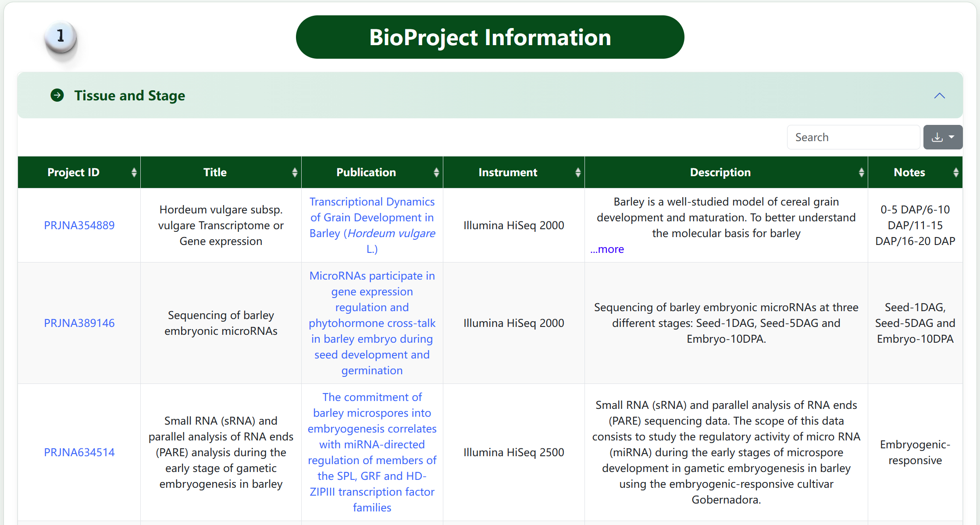This screenshot has width=980, height=525.
Task: Open Transcriptional Dynamics of Grain Development publication
Action: point(372,225)
